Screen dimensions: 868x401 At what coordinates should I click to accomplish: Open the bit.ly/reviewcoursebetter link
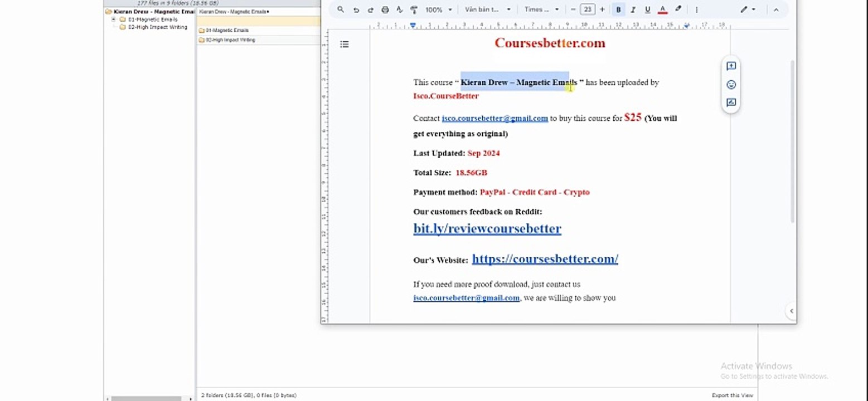pyautogui.click(x=487, y=228)
